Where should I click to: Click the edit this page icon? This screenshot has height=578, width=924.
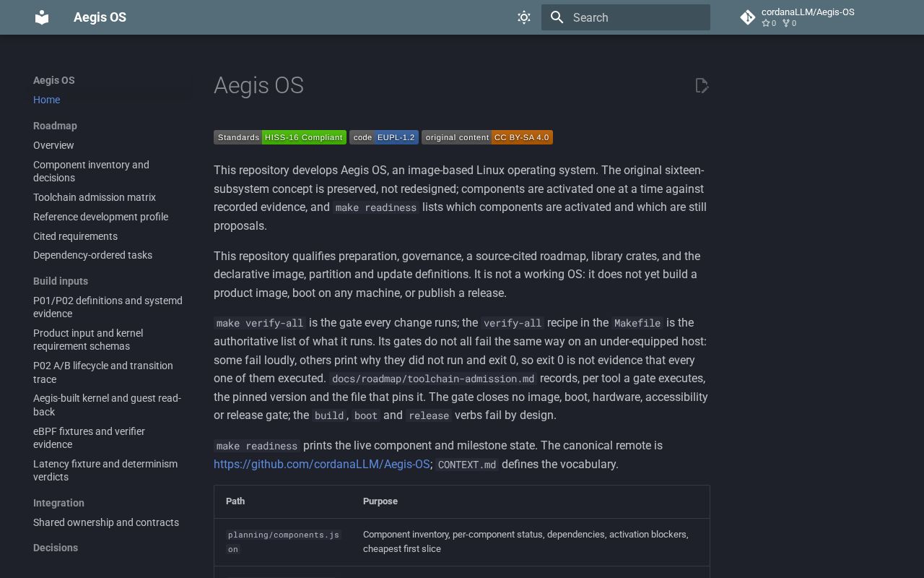(702, 86)
